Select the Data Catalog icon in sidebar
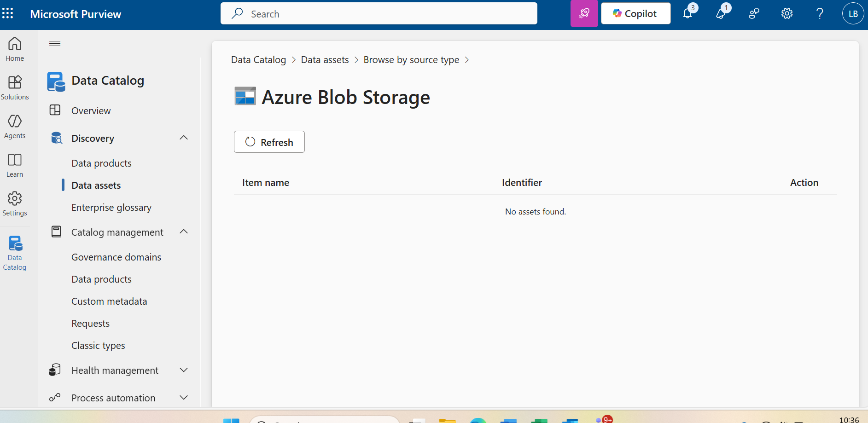The image size is (868, 423). tap(14, 251)
